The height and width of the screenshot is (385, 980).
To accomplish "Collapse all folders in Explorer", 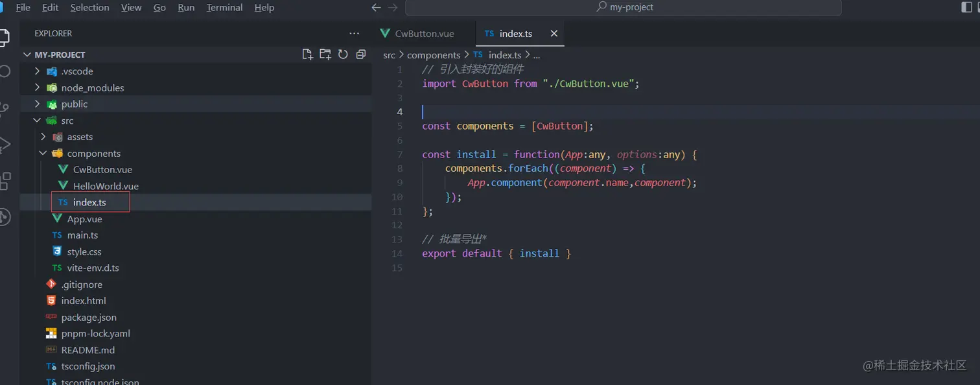I will 361,54.
